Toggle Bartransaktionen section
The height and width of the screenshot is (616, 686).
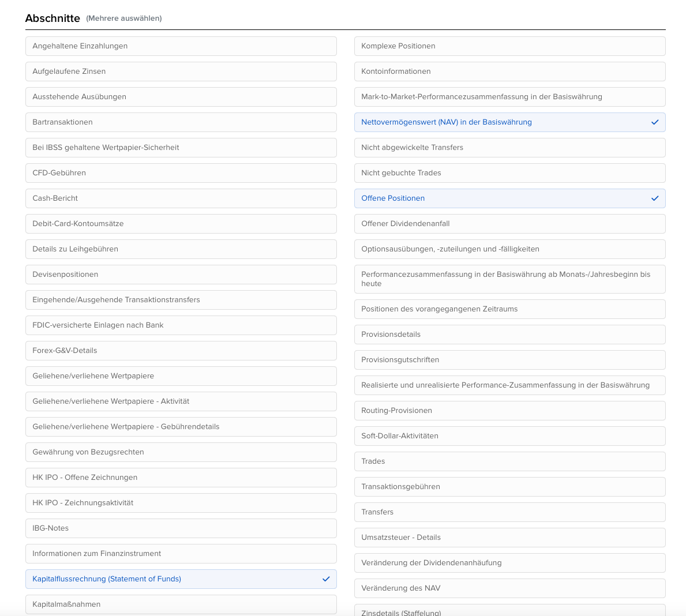[x=181, y=122]
